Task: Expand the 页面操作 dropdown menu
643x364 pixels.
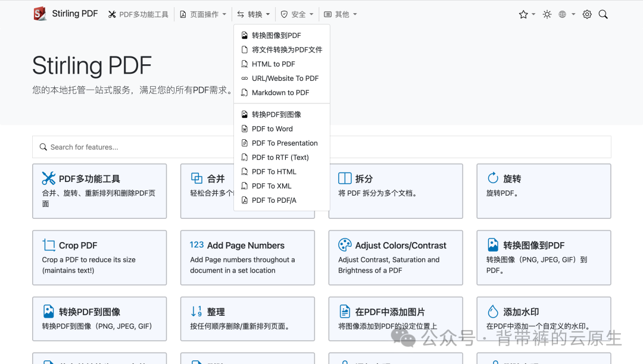Action: 203,14
